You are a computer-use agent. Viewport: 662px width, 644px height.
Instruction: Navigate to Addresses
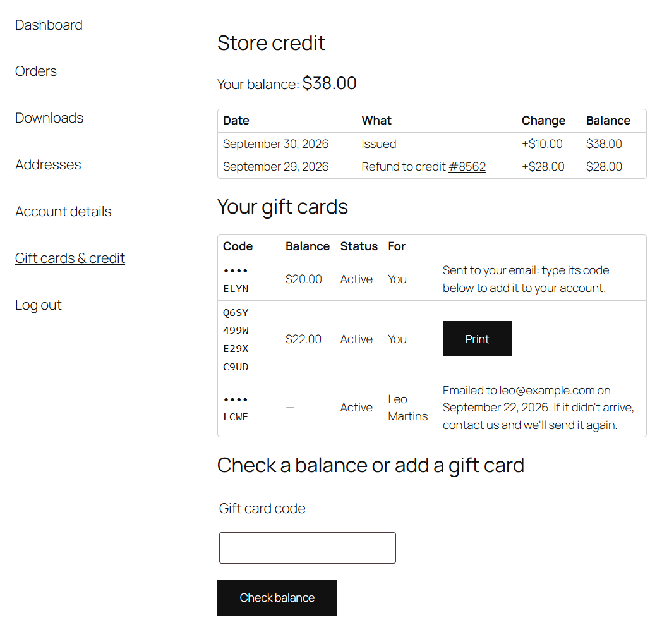tap(48, 165)
